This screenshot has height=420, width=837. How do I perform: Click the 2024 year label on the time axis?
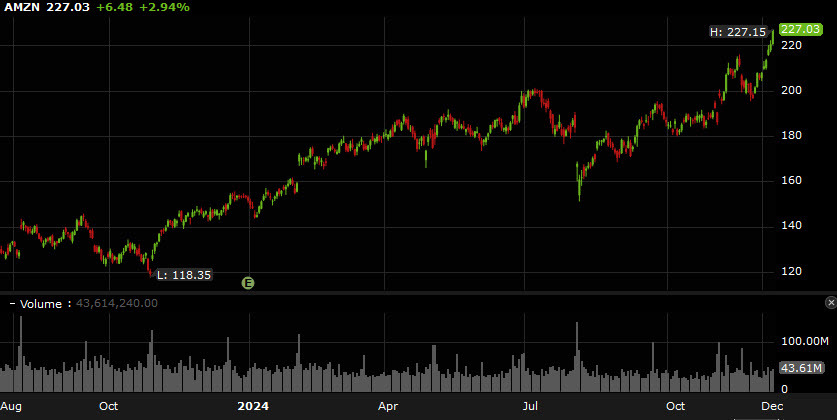click(253, 406)
